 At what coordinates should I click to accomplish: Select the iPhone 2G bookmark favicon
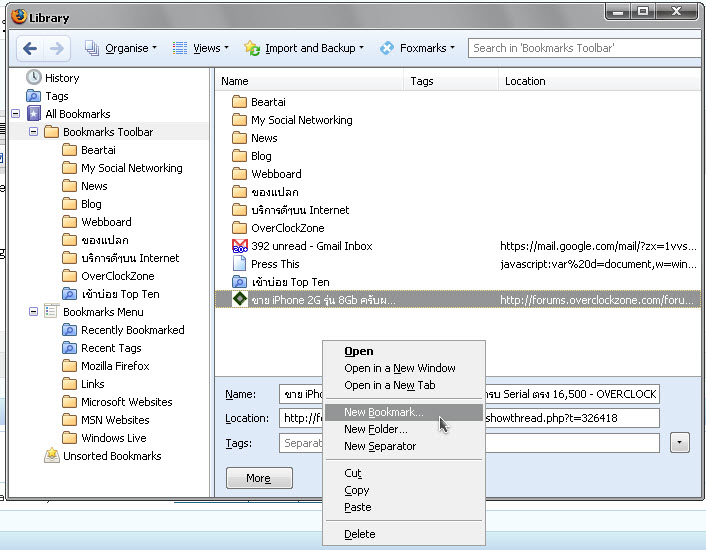[240, 299]
